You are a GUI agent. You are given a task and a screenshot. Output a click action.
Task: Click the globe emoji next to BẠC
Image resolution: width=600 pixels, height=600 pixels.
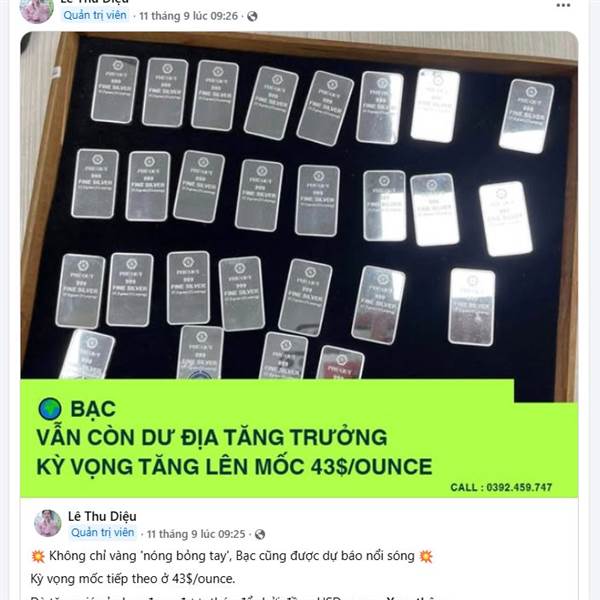(x=50, y=409)
